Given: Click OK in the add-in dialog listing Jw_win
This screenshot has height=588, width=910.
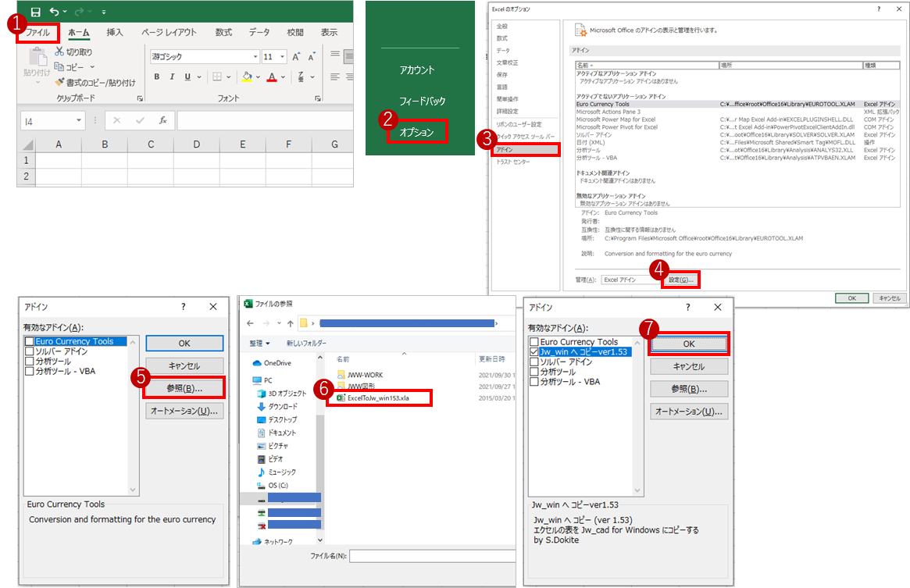Looking at the screenshot, I should (689, 344).
